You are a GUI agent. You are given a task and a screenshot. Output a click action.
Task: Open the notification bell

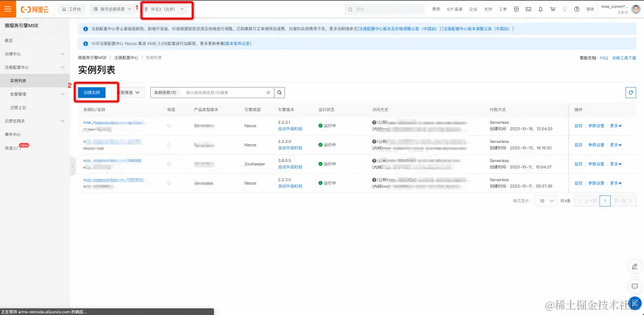(x=540, y=9)
